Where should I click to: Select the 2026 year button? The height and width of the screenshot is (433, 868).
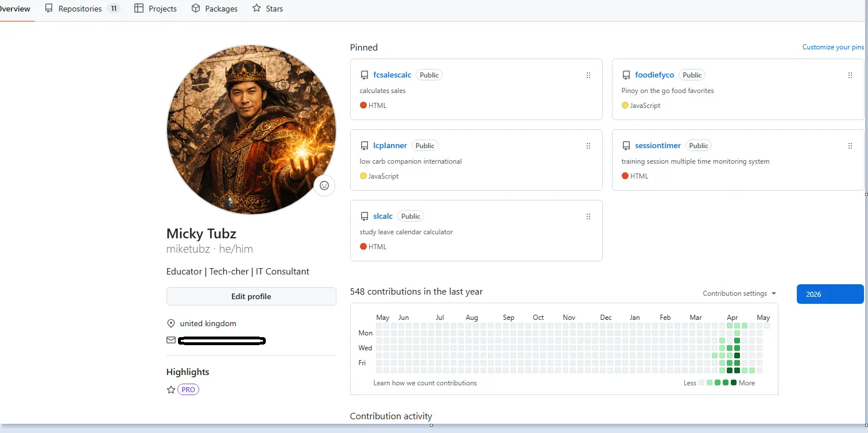tap(830, 294)
